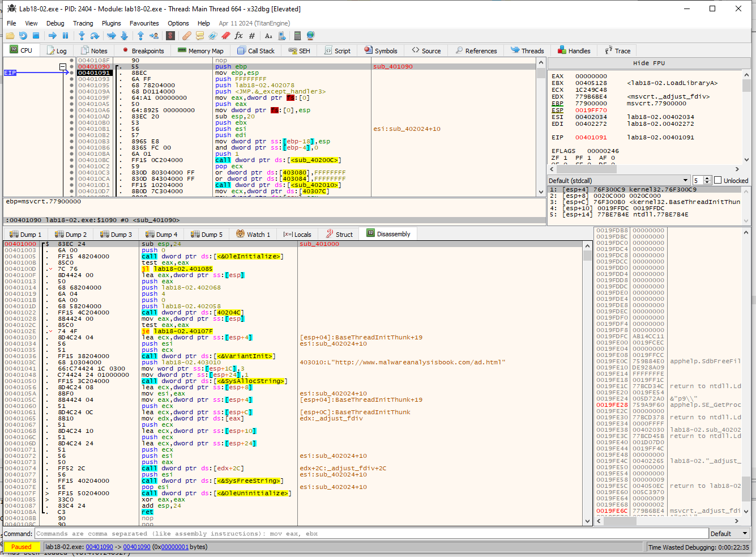Image resolution: width=756 pixels, height=557 pixels.
Task: Open the Favourites menu
Action: click(144, 23)
